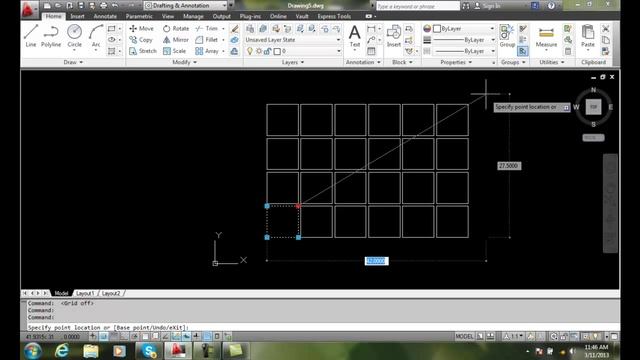Image resolution: width=640 pixels, height=360 pixels.
Task: Open the Insert ribbon tab
Action: tap(77, 16)
